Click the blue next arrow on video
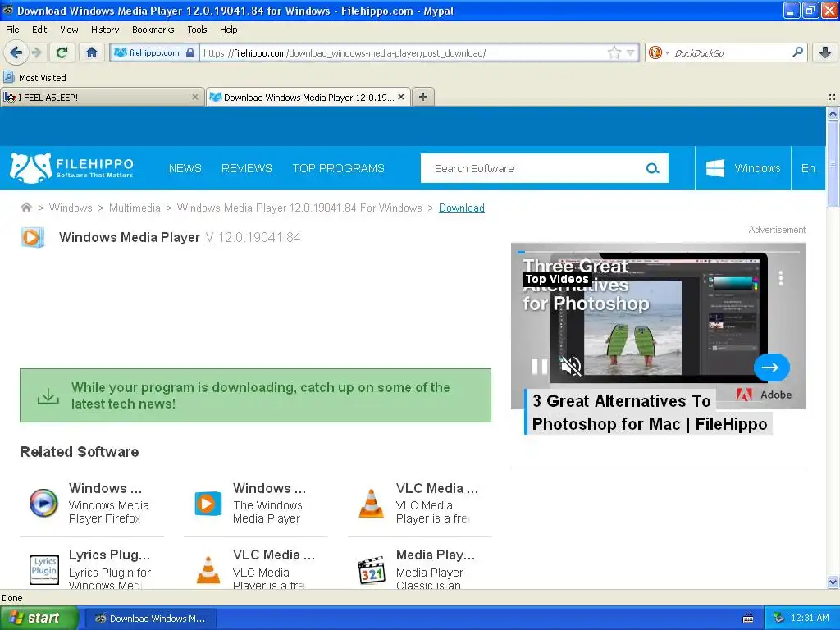Image resolution: width=840 pixels, height=630 pixels. point(771,367)
